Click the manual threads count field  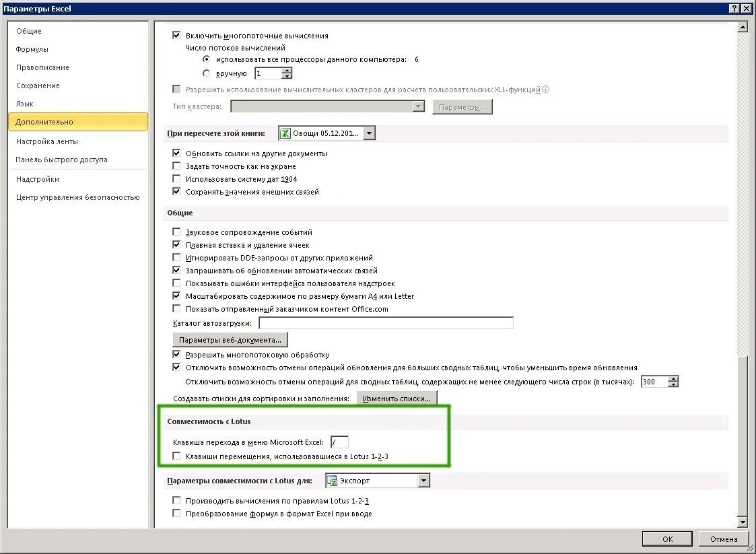pos(269,73)
